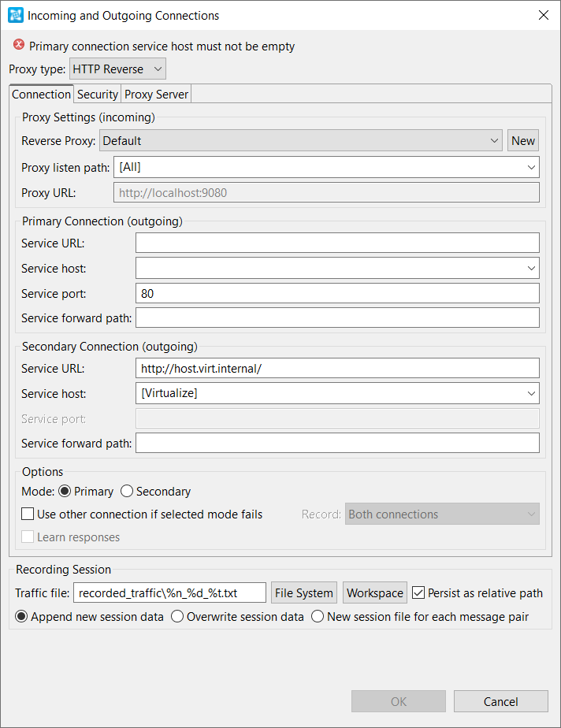Image resolution: width=561 pixels, height=728 pixels.
Task: Switch to the Proxy Server tab
Action: click(156, 95)
